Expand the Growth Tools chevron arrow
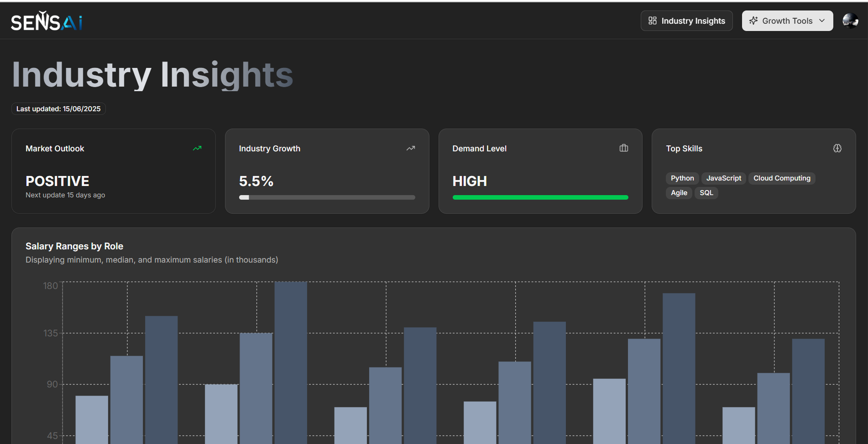 (x=822, y=21)
